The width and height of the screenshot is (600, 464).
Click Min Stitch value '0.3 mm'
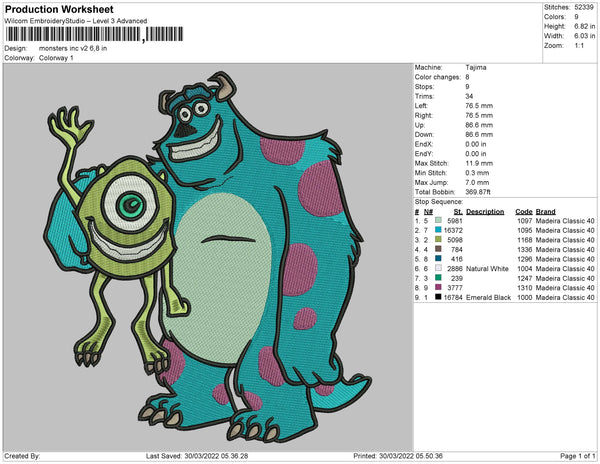[x=477, y=173]
